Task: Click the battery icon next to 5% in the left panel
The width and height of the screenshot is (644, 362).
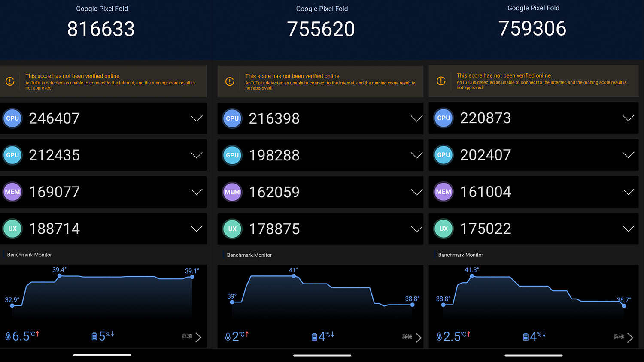Action: (94, 337)
